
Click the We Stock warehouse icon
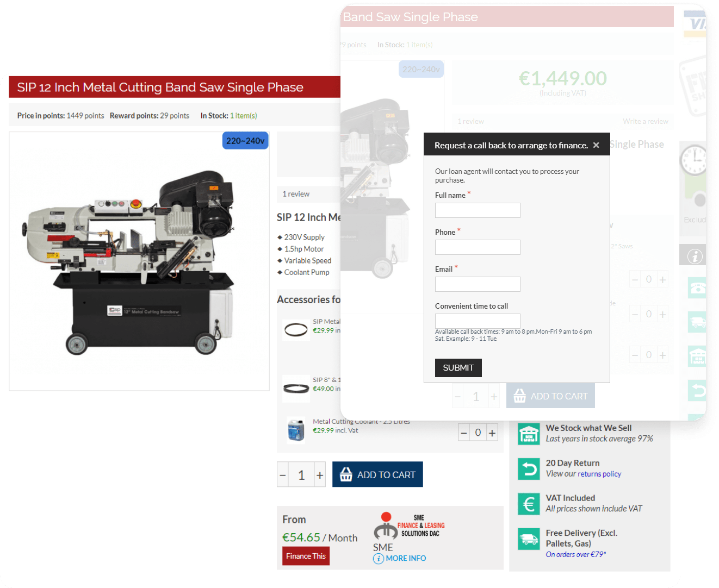[x=529, y=434]
